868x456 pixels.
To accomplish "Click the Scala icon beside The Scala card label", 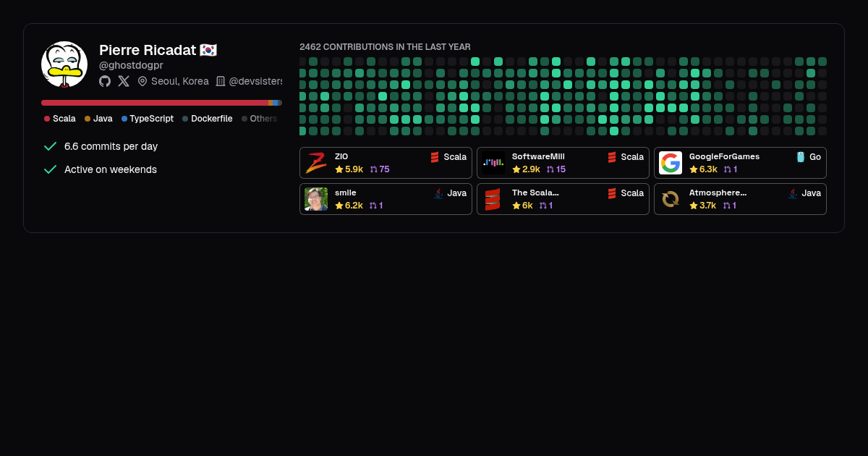I will (612, 193).
